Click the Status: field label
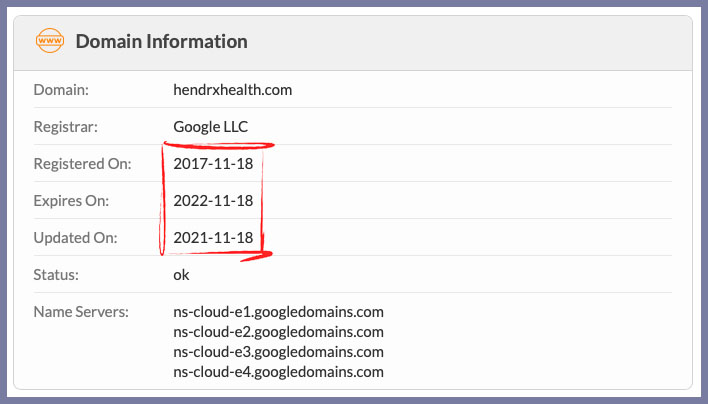This screenshot has width=708, height=404. (x=56, y=275)
